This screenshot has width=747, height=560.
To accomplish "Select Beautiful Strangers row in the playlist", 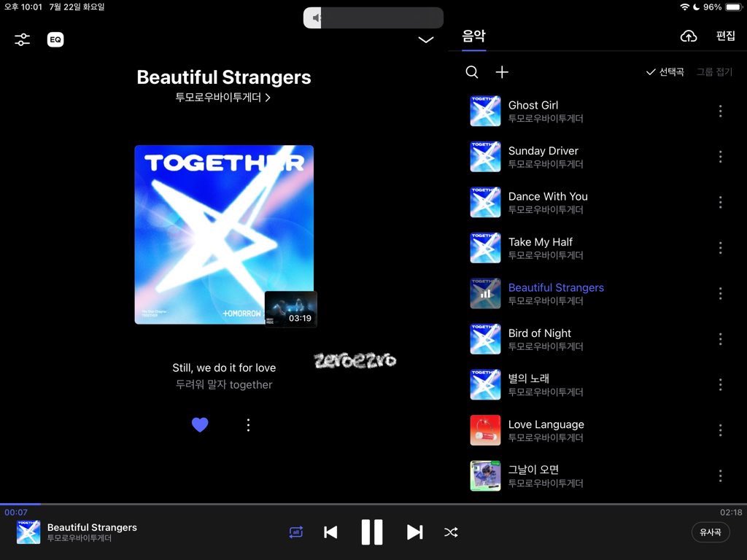I will pyautogui.click(x=597, y=293).
